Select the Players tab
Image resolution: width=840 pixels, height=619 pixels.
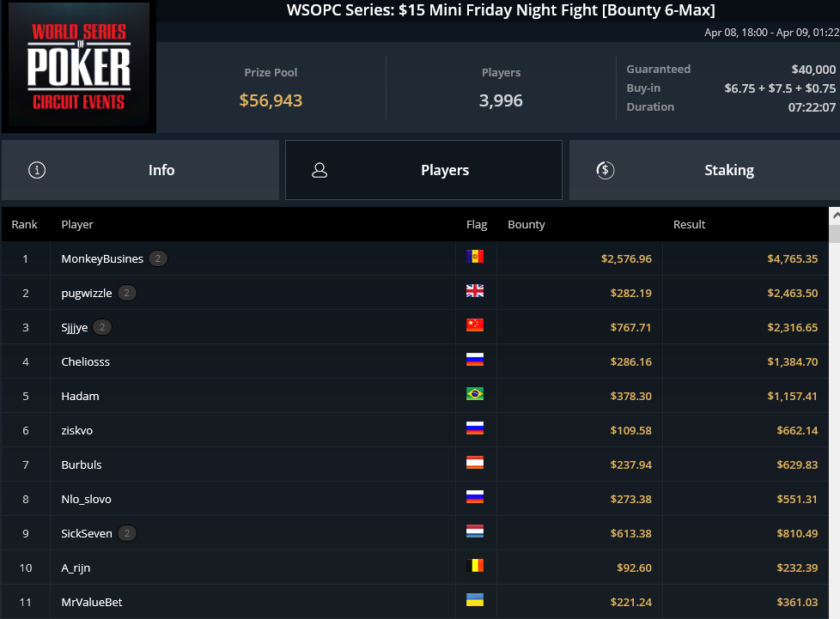[x=423, y=170]
